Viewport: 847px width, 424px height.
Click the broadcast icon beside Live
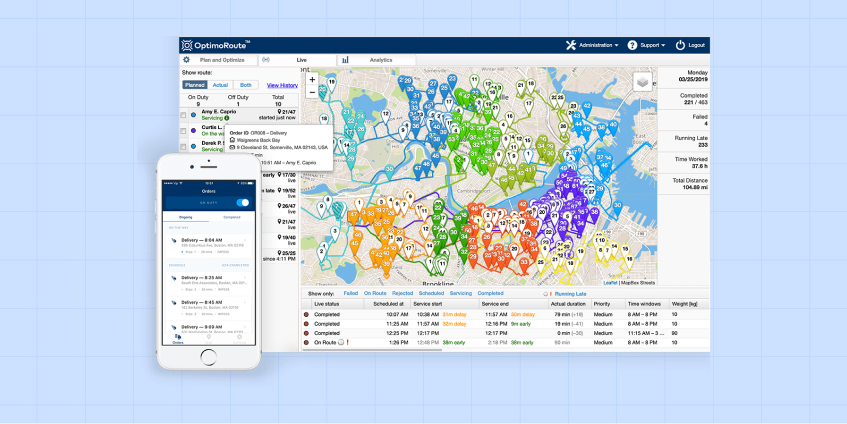tap(266, 60)
